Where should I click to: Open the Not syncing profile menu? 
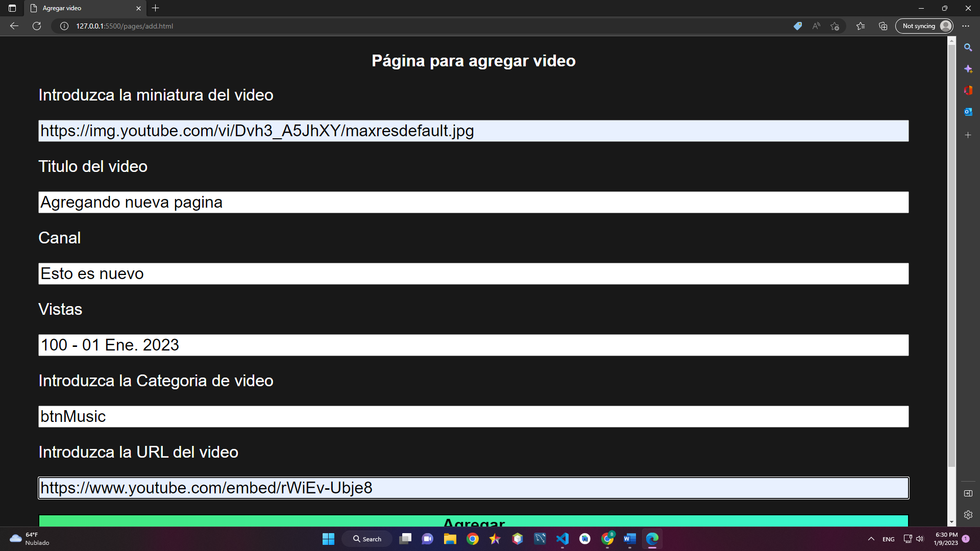pos(924,26)
